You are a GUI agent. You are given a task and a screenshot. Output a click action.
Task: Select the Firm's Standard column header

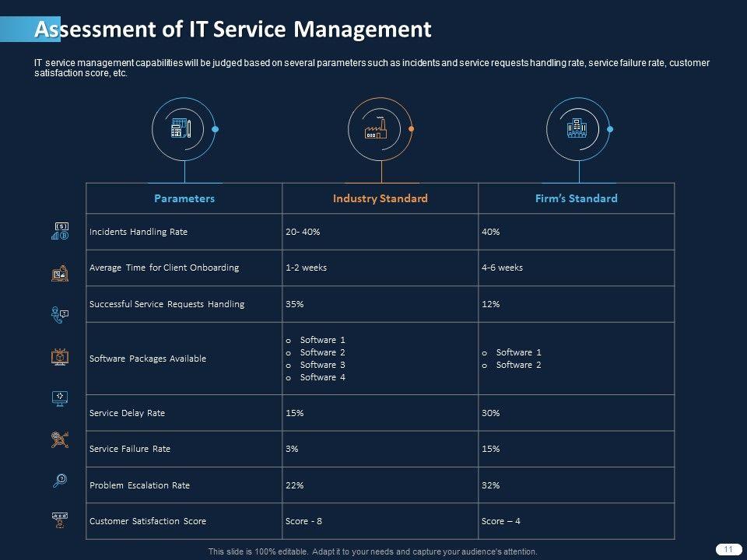[577, 198]
